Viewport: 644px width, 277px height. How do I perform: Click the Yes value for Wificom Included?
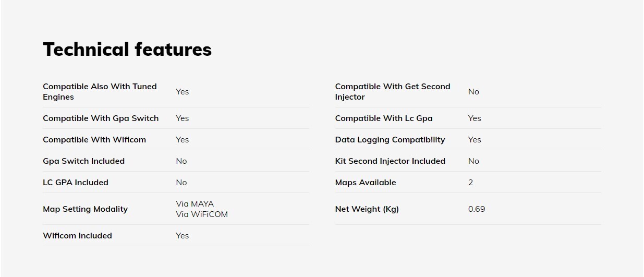[182, 236]
